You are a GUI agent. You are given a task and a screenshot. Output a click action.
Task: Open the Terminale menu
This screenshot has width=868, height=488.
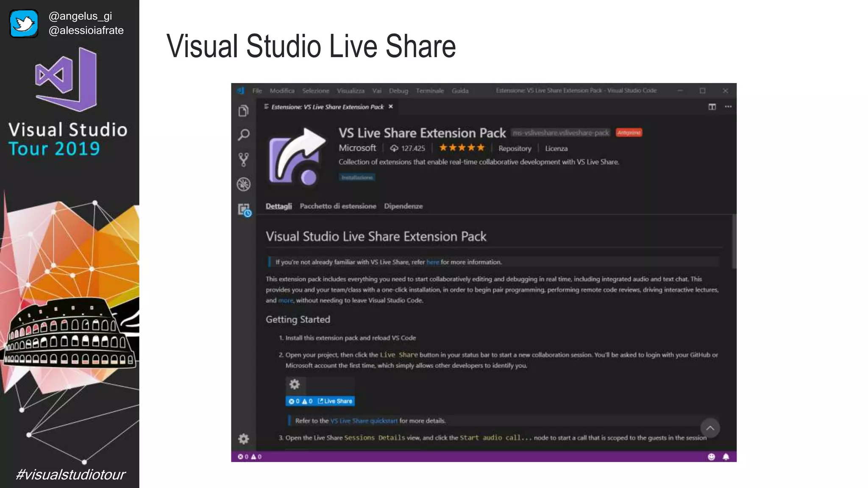pos(430,91)
